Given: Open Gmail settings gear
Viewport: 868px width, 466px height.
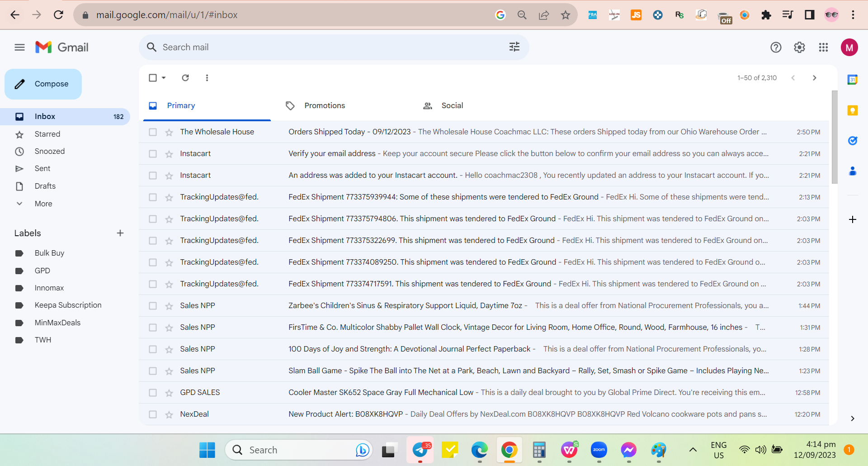Looking at the screenshot, I should coord(799,48).
